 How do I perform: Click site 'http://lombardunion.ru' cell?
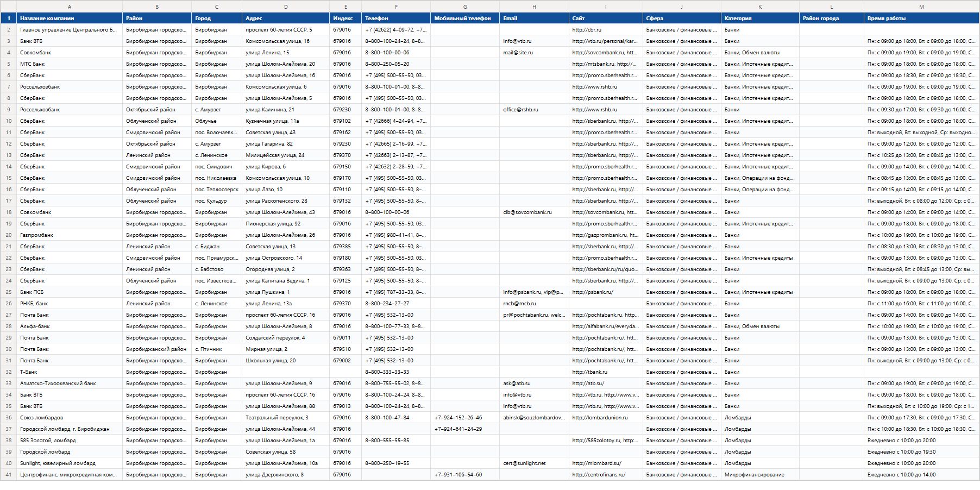point(606,418)
